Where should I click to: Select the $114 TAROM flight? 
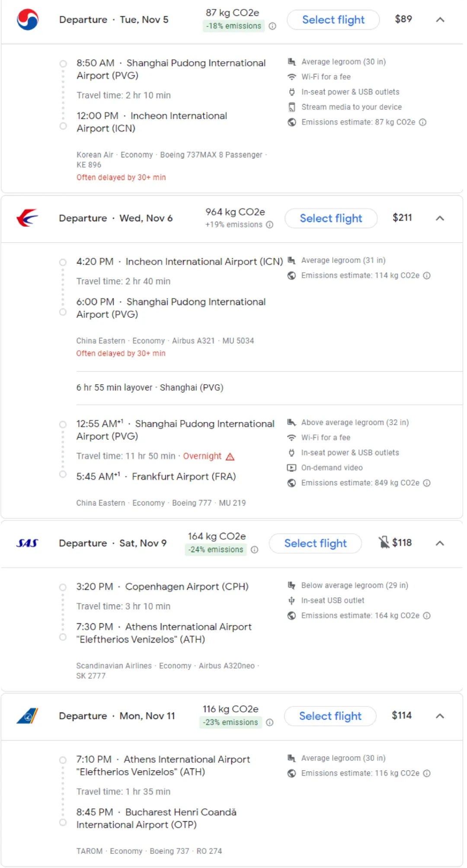pyautogui.click(x=330, y=716)
